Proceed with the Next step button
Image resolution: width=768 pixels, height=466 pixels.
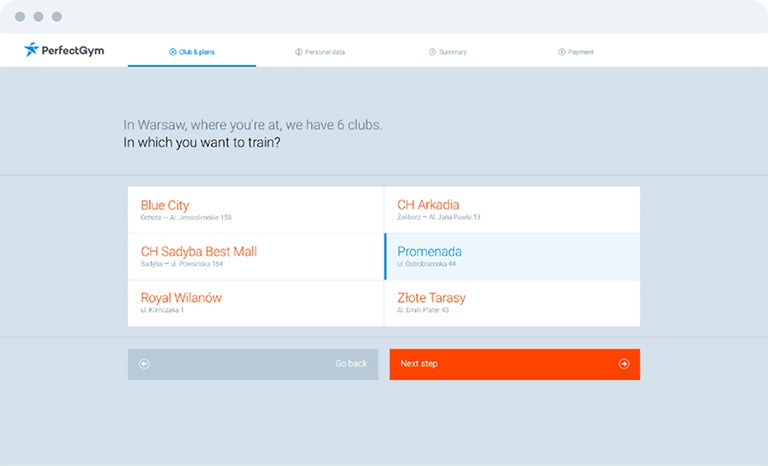pyautogui.click(x=515, y=364)
